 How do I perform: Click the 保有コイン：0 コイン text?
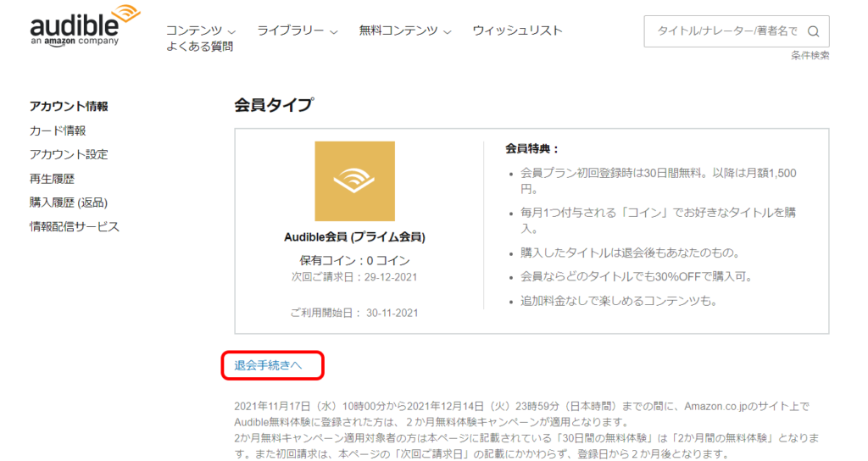click(355, 260)
